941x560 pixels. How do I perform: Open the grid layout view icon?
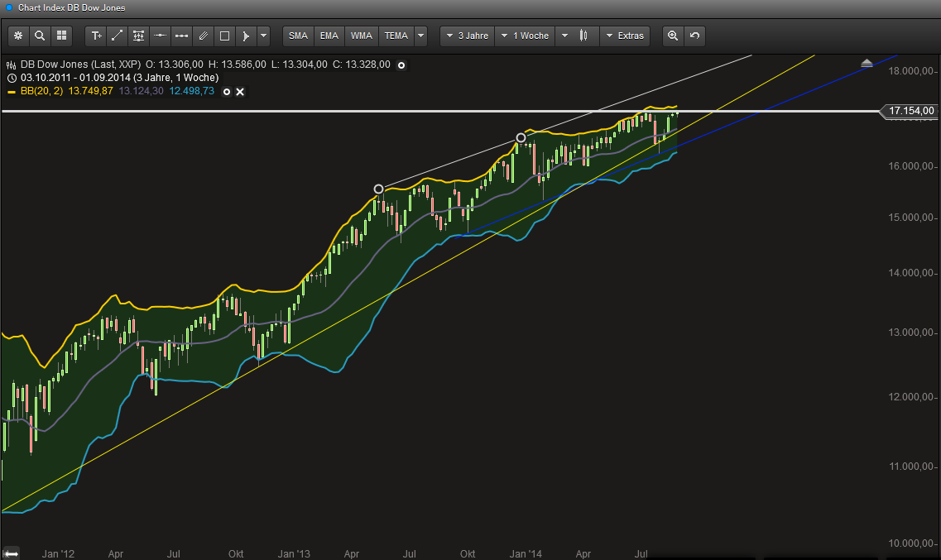click(x=61, y=36)
